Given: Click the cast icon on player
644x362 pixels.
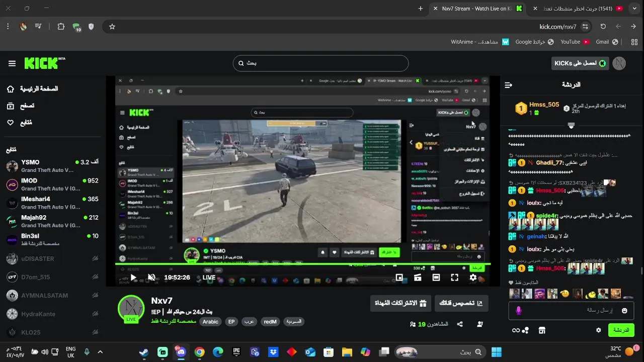Looking at the screenshot, I should 418,278.
